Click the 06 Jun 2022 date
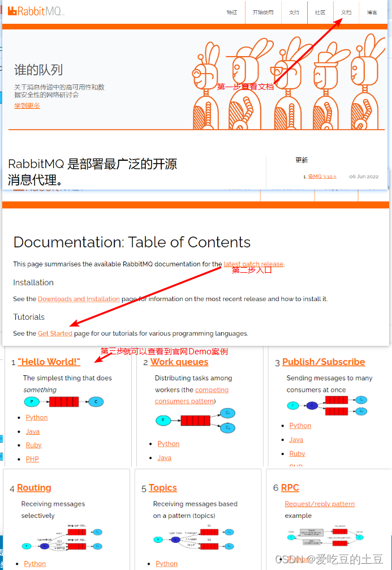The height and width of the screenshot is (570, 392). (x=364, y=176)
